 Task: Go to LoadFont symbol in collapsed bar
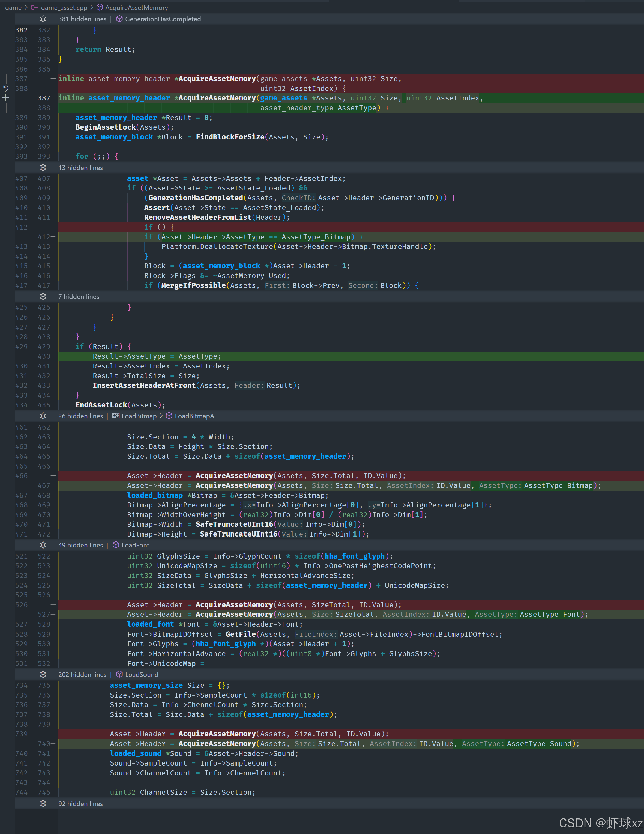coord(136,545)
